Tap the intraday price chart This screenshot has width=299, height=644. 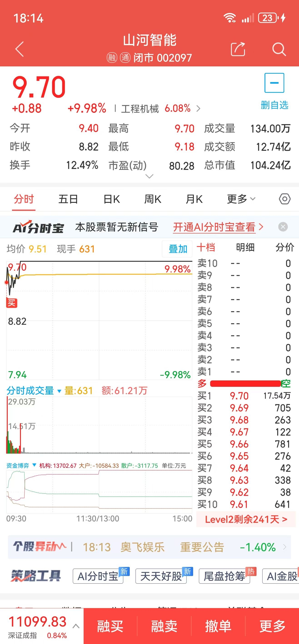[x=99, y=320]
